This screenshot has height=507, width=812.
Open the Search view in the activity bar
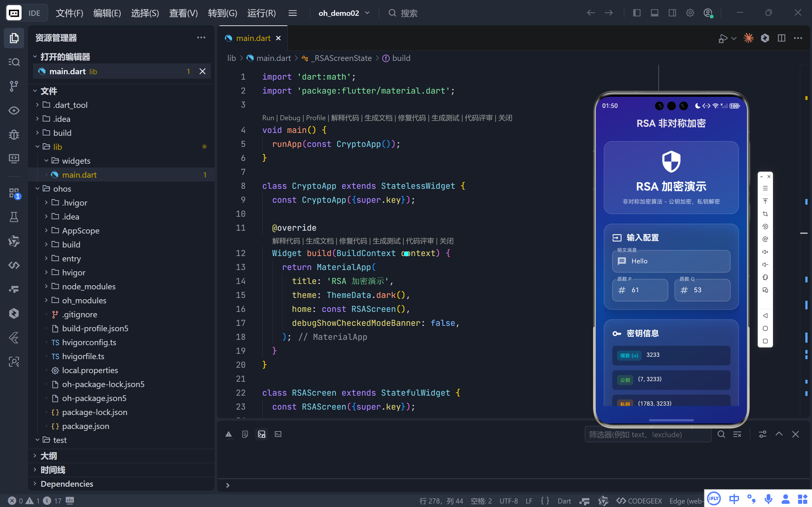[14, 62]
